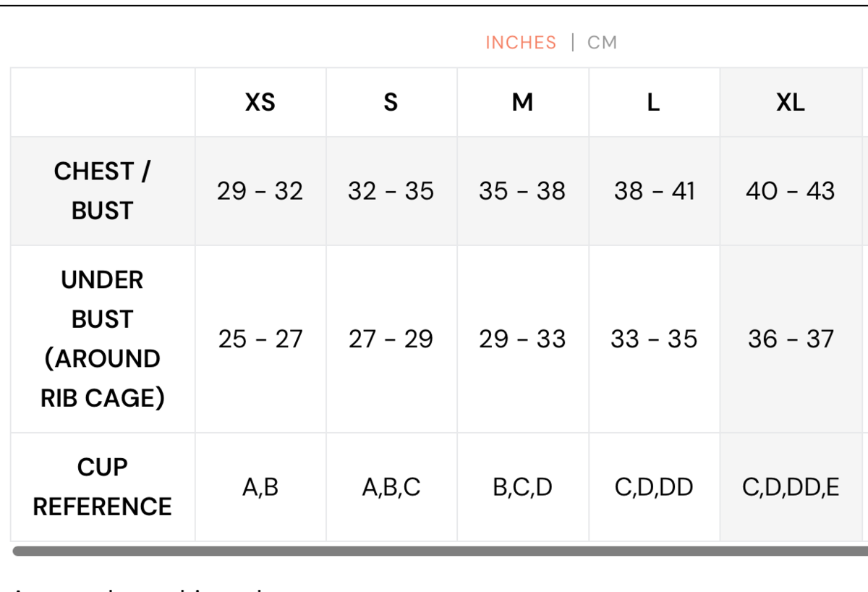Click the M size column header

pos(522,103)
